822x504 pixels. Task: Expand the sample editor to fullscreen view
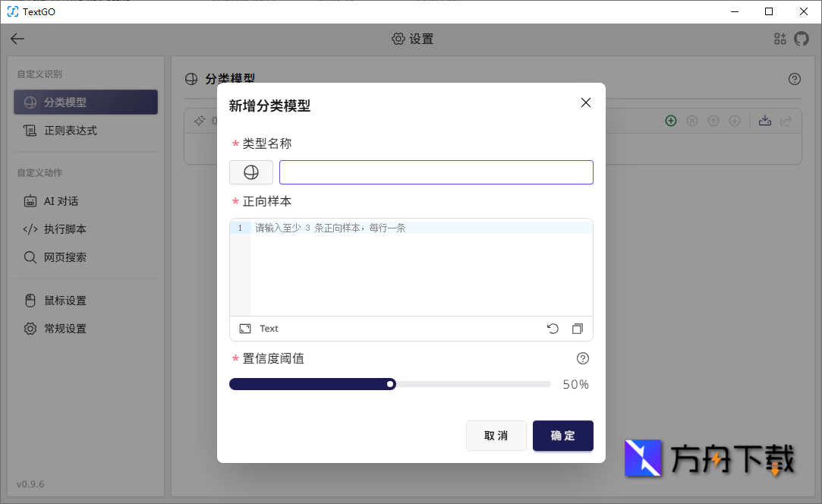[x=245, y=328]
